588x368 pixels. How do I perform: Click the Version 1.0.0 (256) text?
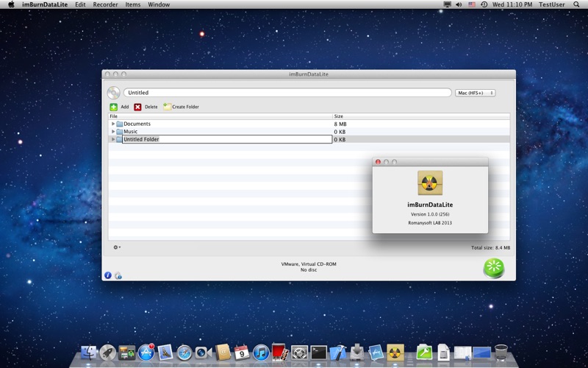430,214
